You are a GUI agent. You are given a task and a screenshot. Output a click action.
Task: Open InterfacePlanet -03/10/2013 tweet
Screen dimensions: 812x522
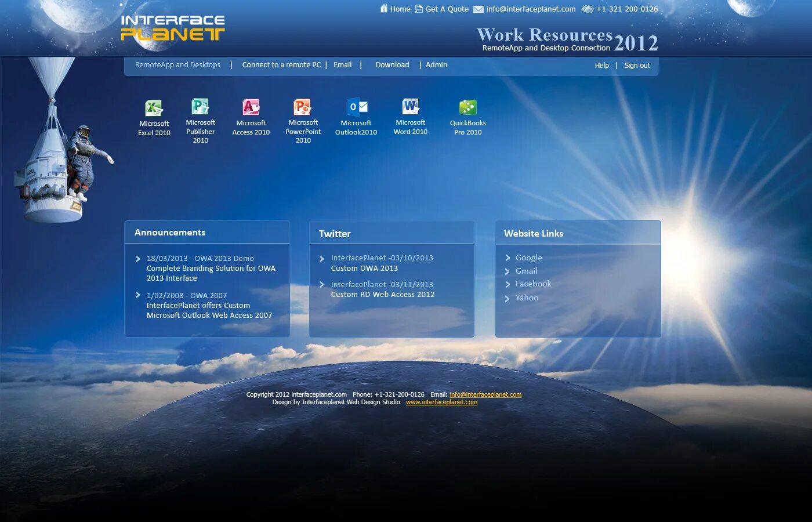[382, 258]
